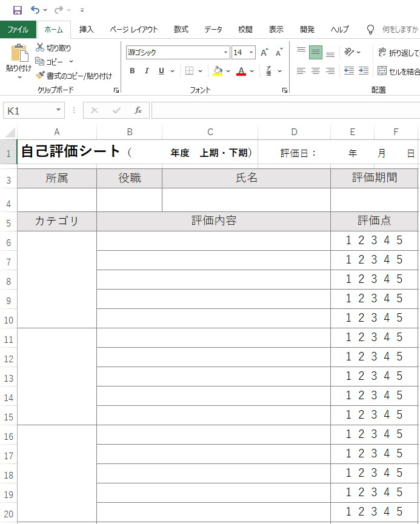The width and height of the screenshot is (420, 524).
Task: Switch to the 校閲 tab
Action: [245, 30]
